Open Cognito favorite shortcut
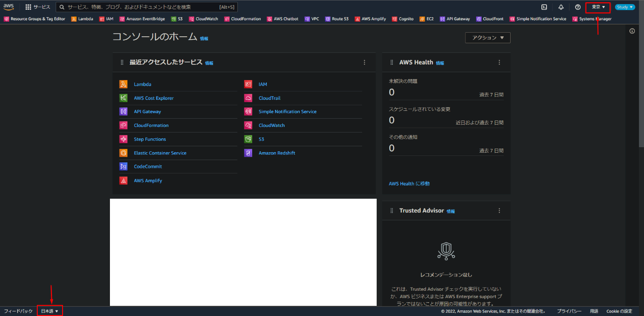 [x=402, y=19]
